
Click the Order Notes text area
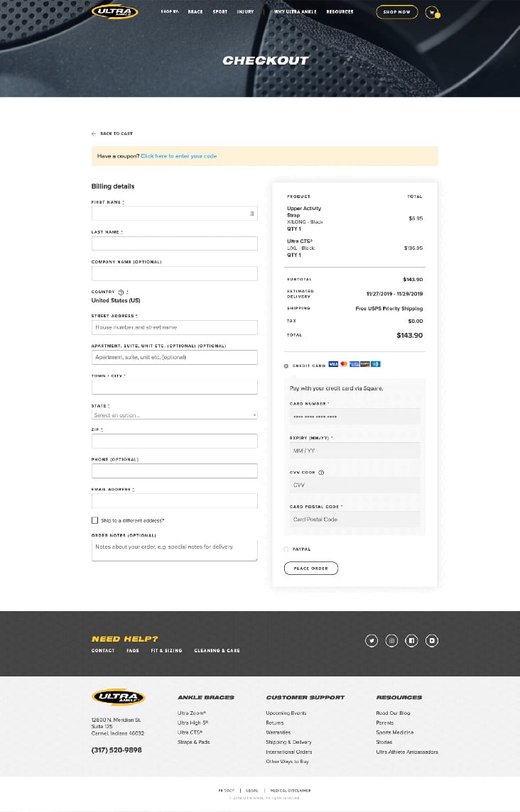pos(175,550)
